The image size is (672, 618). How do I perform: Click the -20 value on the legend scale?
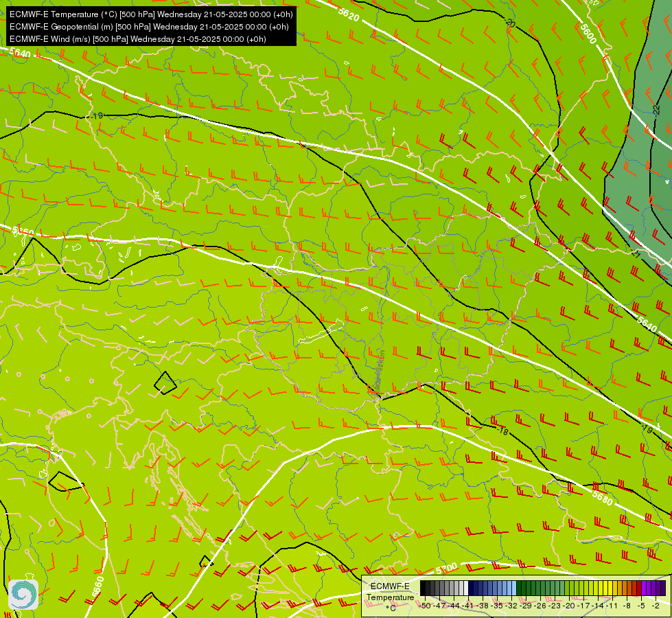(569, 606)
